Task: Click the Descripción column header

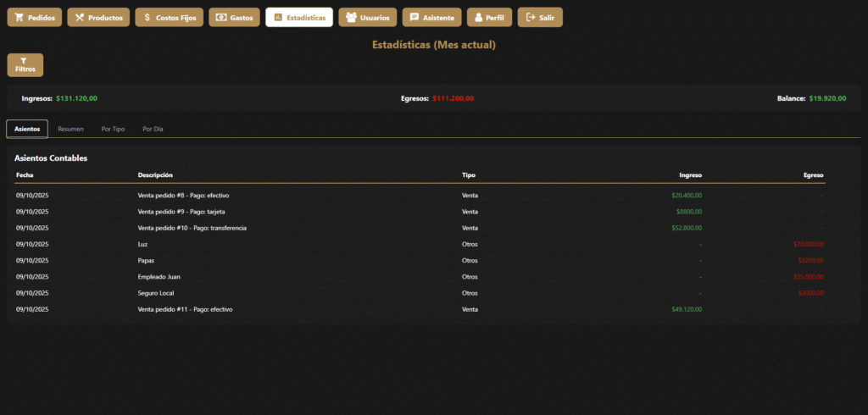Action: [155, 175]
